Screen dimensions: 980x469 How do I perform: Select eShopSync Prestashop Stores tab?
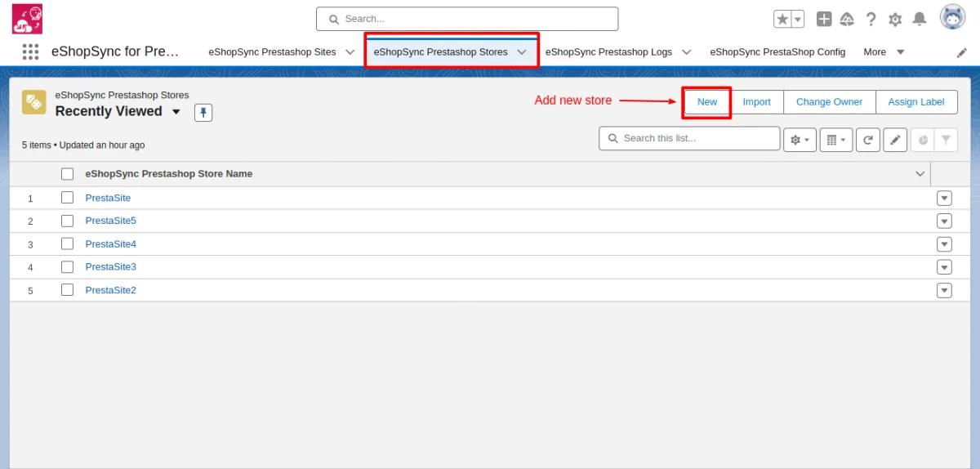441,51
